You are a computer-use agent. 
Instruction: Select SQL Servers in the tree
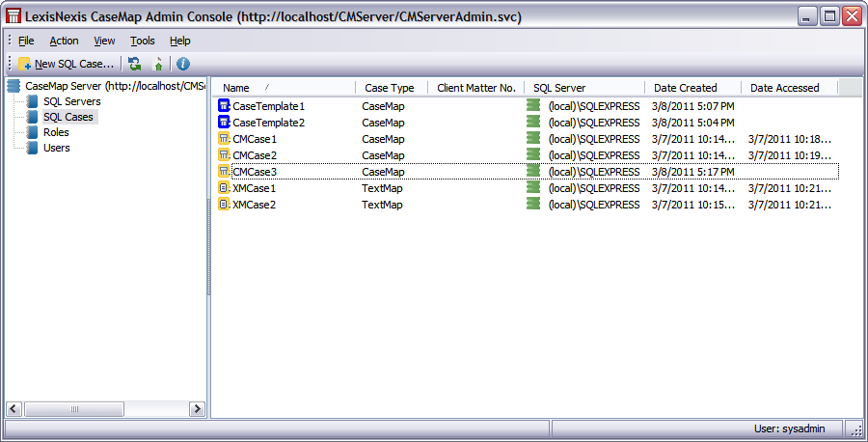[72, 101]
